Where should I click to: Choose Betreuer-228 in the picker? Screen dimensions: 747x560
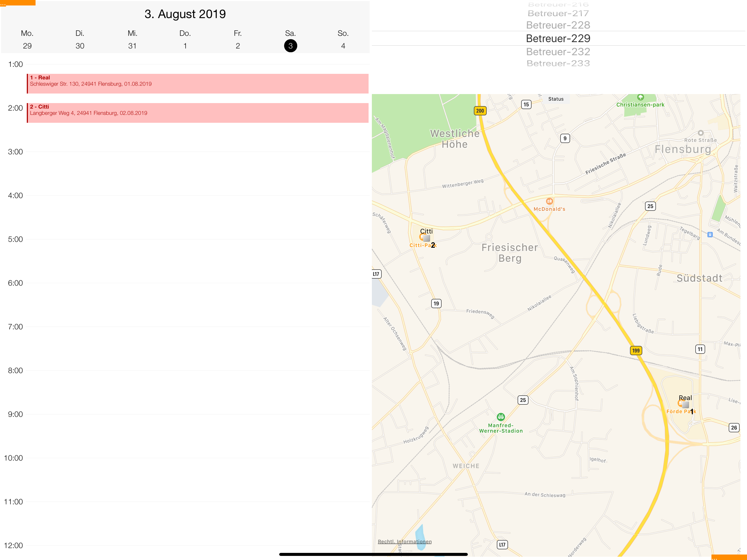[558, 25]
